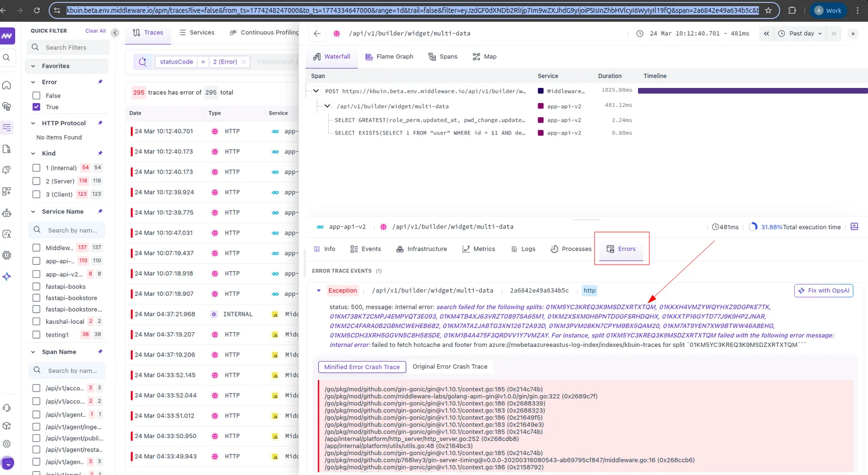Click Fix with OpsAI button
Screen dimensions: 868x475
click(824, 290)
